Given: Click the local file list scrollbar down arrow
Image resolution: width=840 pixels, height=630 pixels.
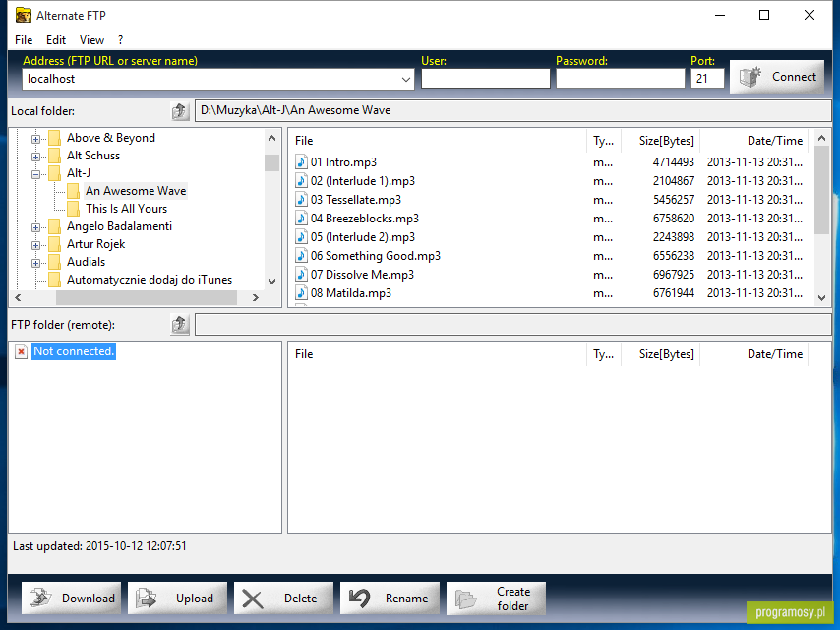Looking at the screenshot, I should click(x=821, y=298).
